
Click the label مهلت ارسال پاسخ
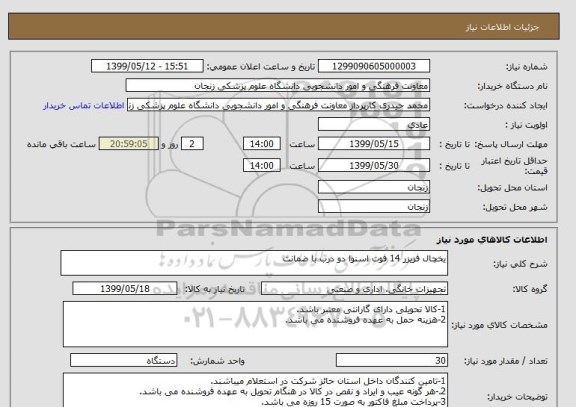(511, 144)
